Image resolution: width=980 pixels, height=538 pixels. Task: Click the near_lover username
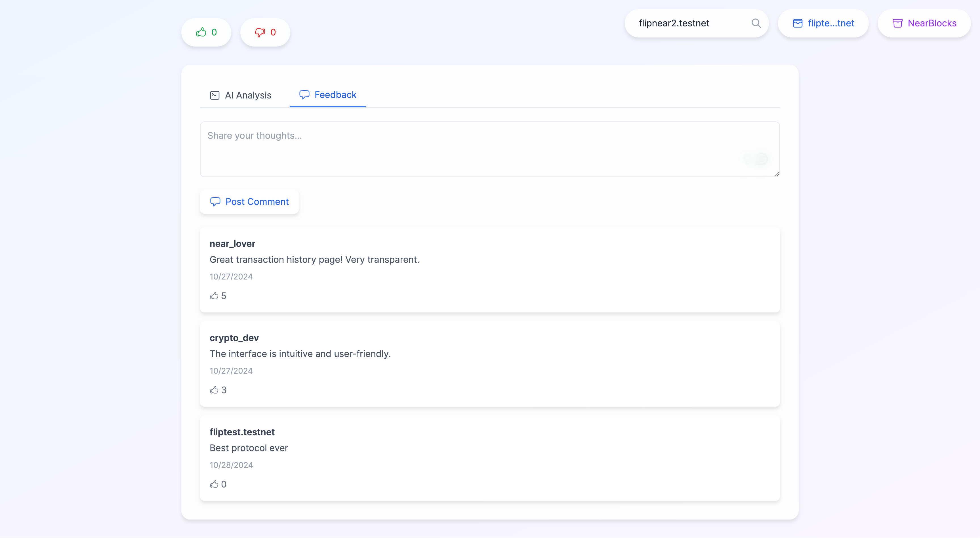pyautogui.click(x=232, y=243)
